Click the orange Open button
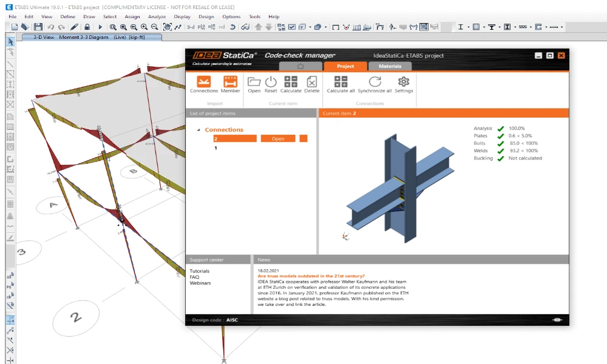This screenshot has width=607, height=364. [x=278, y=138]
